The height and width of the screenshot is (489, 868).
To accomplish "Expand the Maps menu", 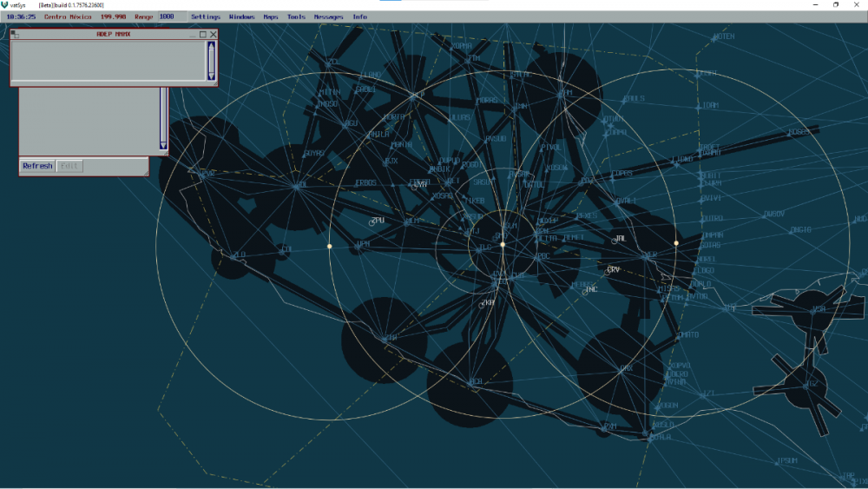I will click(x=271, y=17).
